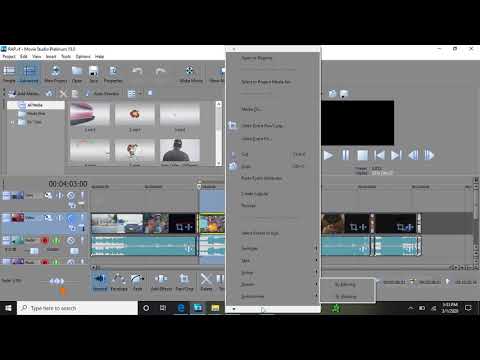
Task: Click the Rate slider handle
Action: click(x=57, y=281)
